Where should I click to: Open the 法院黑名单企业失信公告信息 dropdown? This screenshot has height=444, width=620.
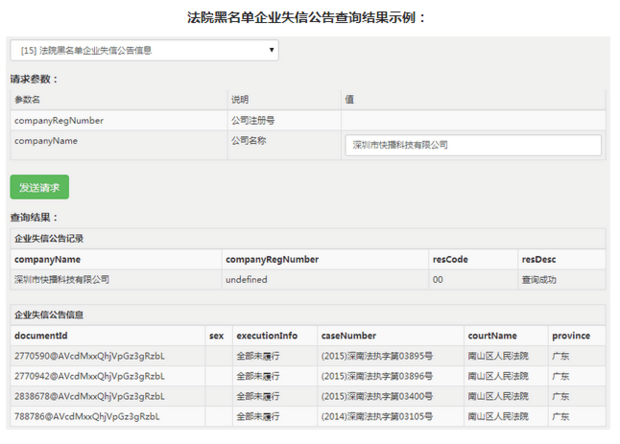tap(144, 50)
